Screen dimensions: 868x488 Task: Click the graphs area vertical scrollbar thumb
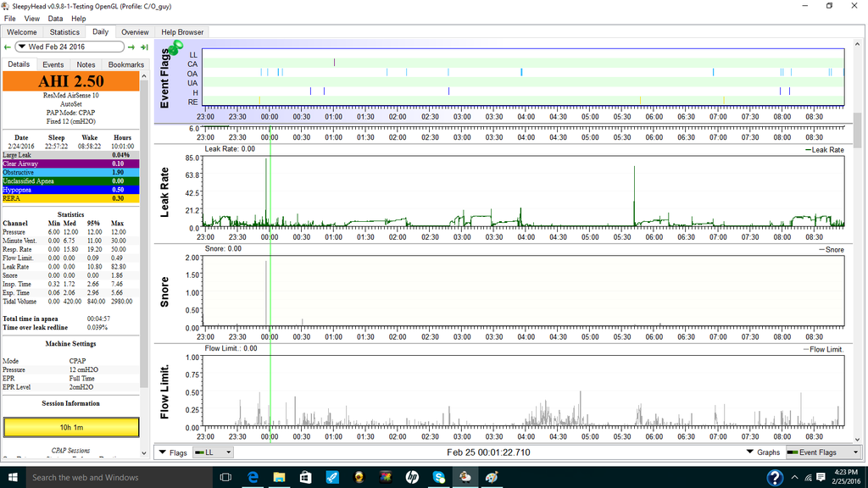click(x=858, y=130)
